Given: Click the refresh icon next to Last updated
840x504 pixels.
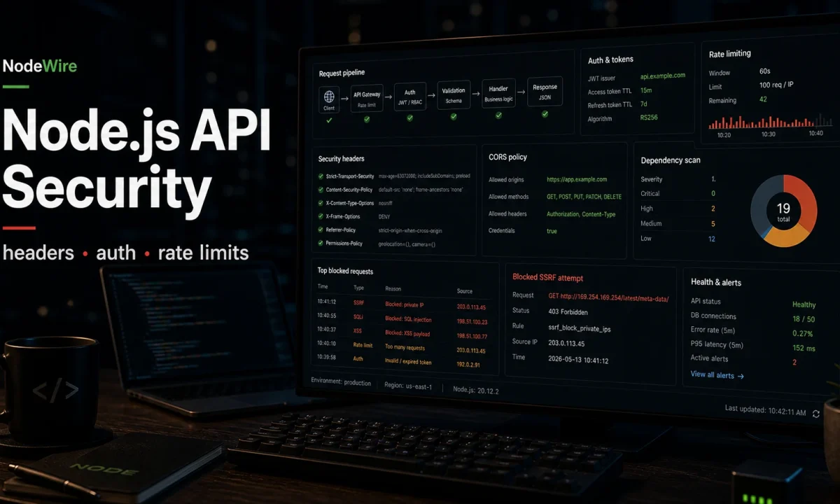Looking at the screenshot, I should coord(815,414).
